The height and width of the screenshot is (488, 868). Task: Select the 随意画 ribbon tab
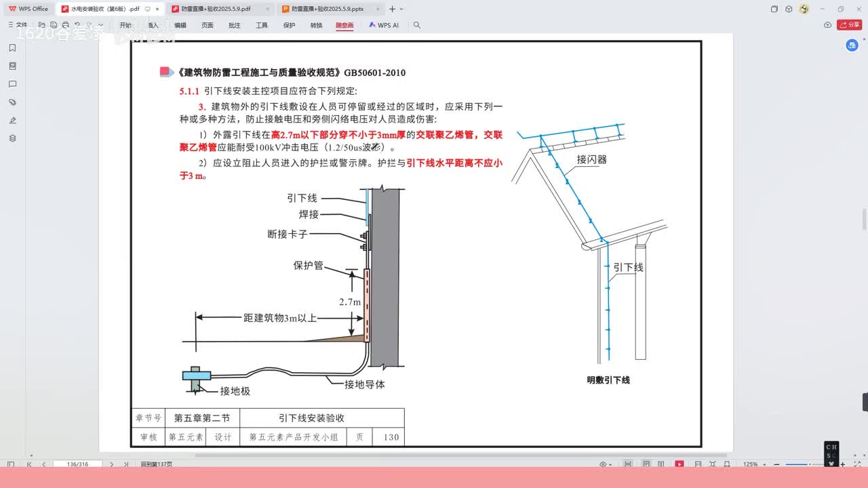[345, 25]
